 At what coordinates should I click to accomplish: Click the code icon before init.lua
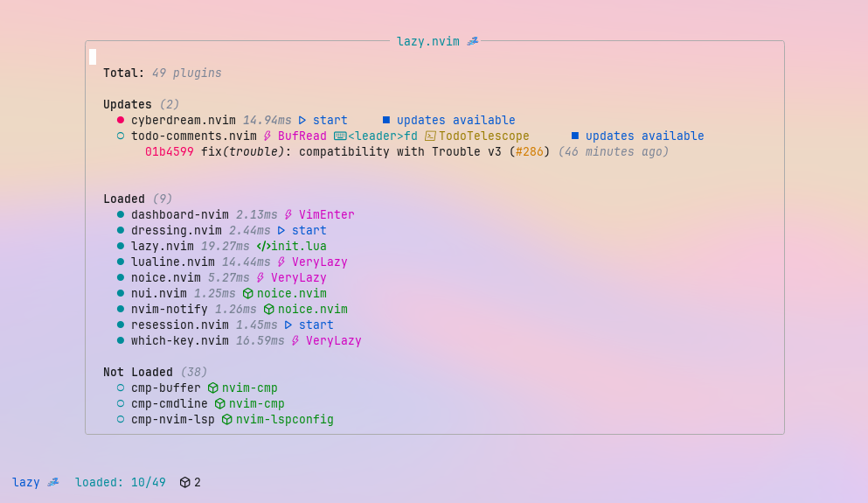(263, 246)
